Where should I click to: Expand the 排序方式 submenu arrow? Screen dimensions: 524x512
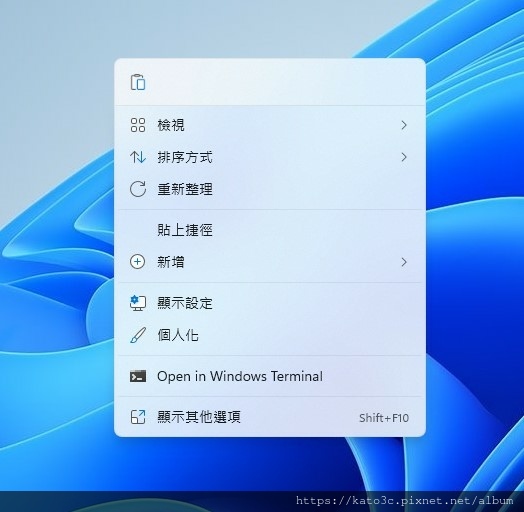click(x=404, y=157)
